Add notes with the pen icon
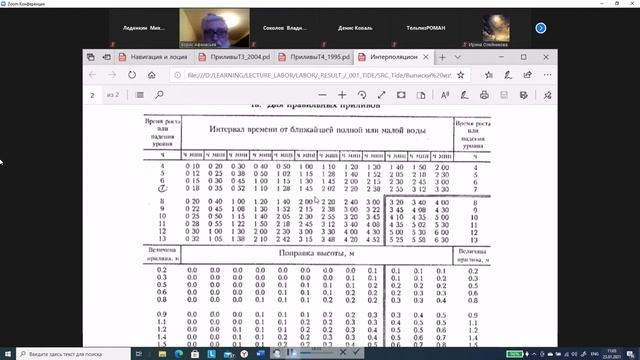 click(x=508, y=75)
